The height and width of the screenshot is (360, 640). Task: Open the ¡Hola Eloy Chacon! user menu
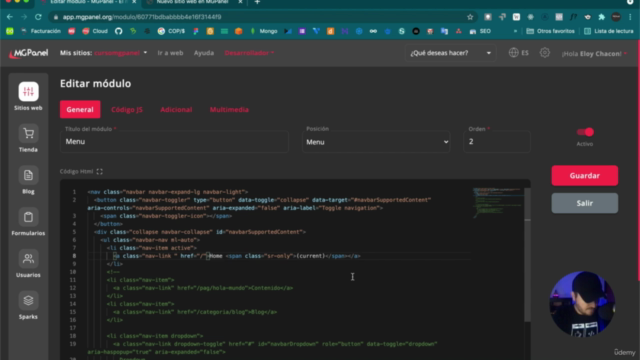tap(594, 53)
